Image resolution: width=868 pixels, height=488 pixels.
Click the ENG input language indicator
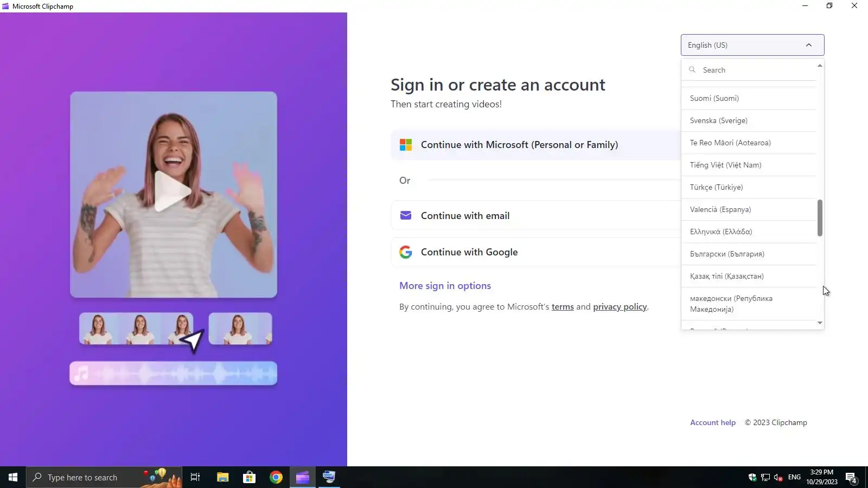pyautogui.click(x=794, y=477)
